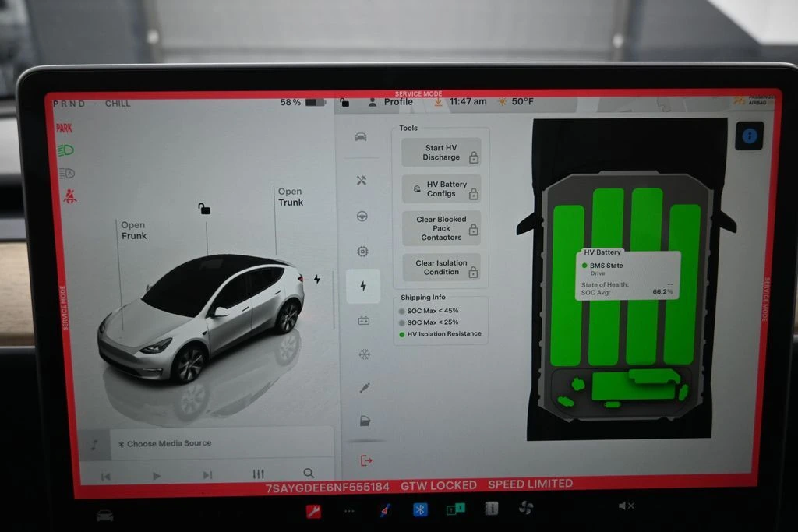This screenshot has height=532, width=798.
Task: Open more apps ellipsis in dock
Action: coord(348,511)
